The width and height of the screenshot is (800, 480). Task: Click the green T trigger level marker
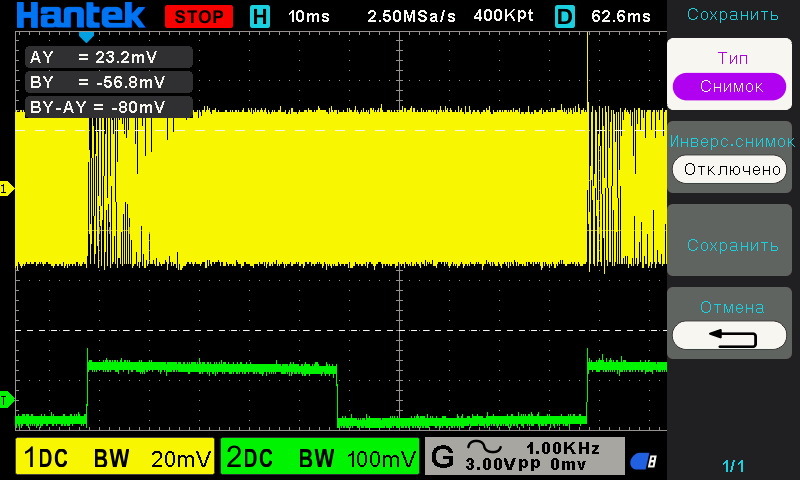pos(6,400)
